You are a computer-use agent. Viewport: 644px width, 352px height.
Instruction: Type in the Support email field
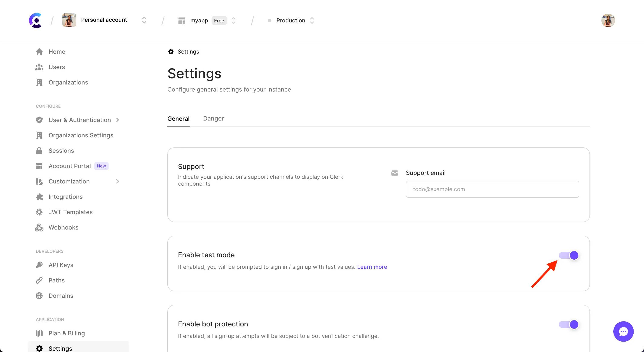[x=492, y=189]
